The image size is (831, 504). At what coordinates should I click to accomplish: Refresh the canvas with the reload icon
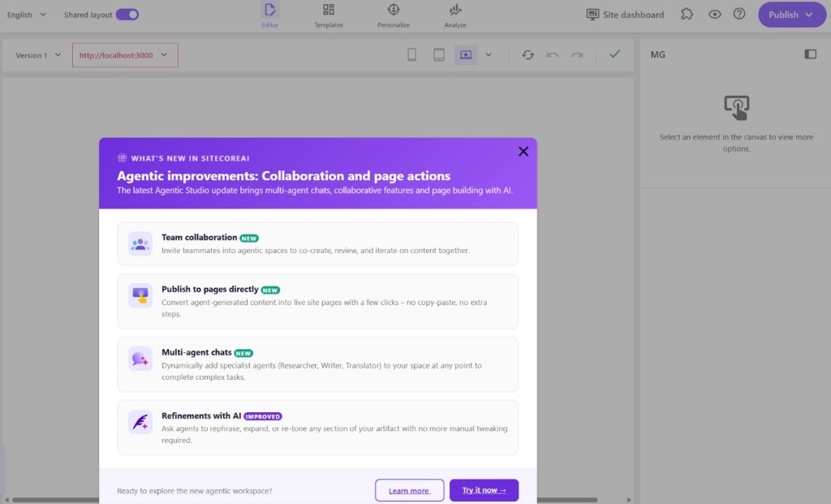(x=528, y=54)
